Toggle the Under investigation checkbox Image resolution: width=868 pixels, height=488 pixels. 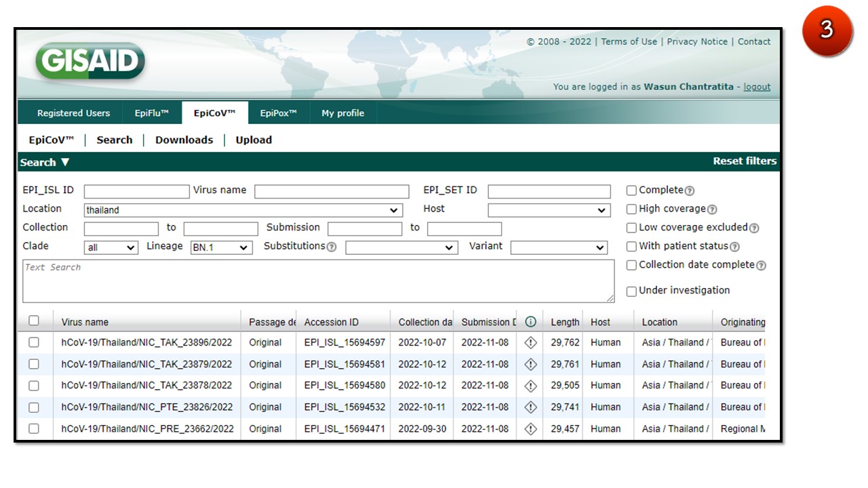tap(631, 291)
